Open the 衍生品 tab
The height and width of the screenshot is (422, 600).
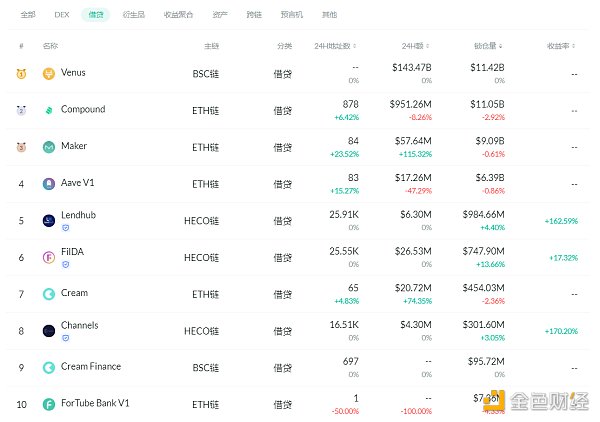[x=133, y=16]
